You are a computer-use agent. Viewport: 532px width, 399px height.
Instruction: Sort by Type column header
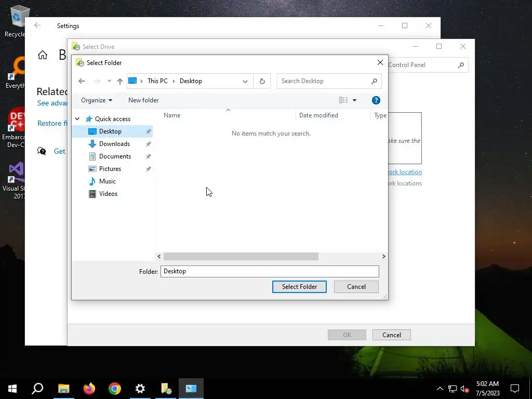380,115
